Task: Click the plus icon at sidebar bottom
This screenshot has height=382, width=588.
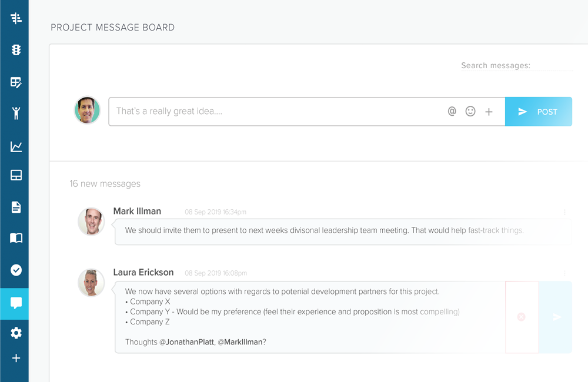Action: tap(16, 358)
